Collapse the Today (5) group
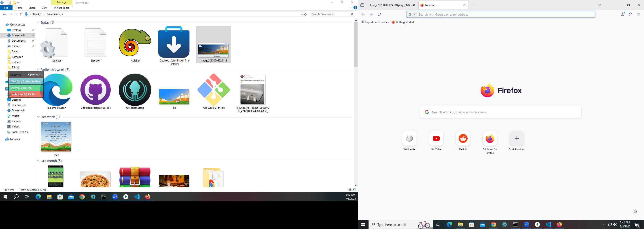644x229 pixels. [x=38, y=23]
